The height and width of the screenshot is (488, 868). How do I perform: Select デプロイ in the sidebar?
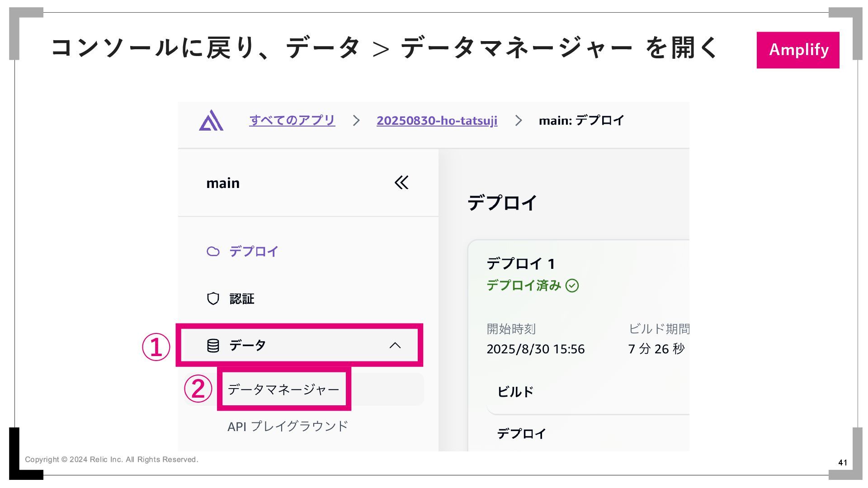254,251
